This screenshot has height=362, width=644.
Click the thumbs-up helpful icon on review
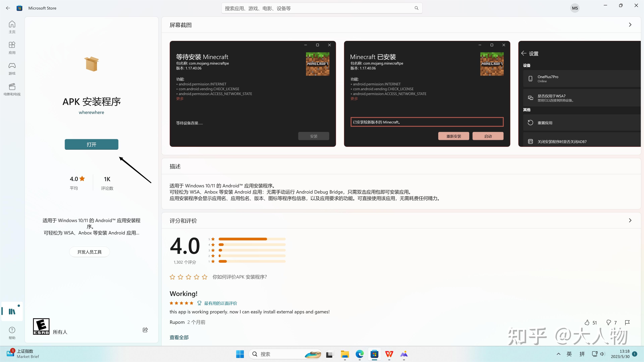click(587, 322)
